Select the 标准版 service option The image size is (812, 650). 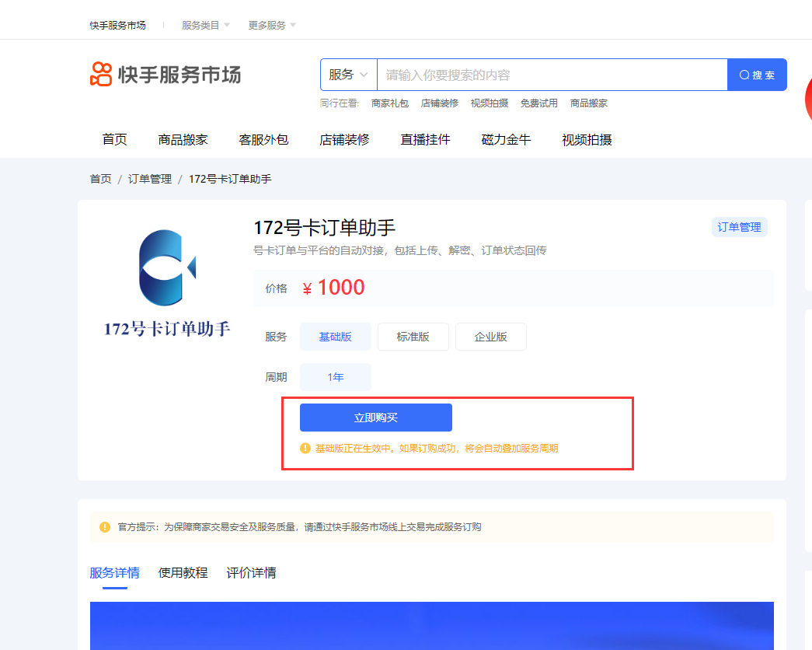[413, 336]
